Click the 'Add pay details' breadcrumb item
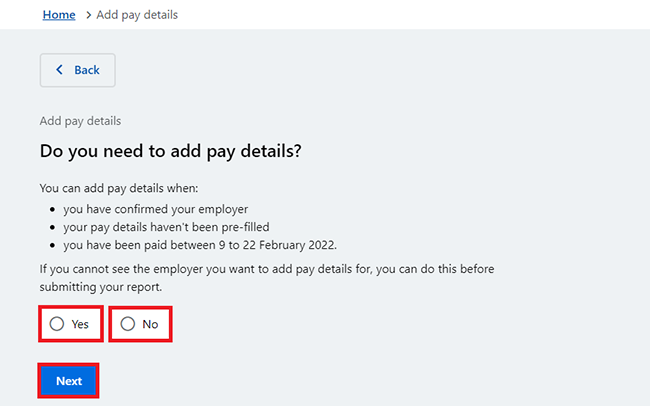The height and width of the screenshot is (406, 650). click(x=137, y=15)
